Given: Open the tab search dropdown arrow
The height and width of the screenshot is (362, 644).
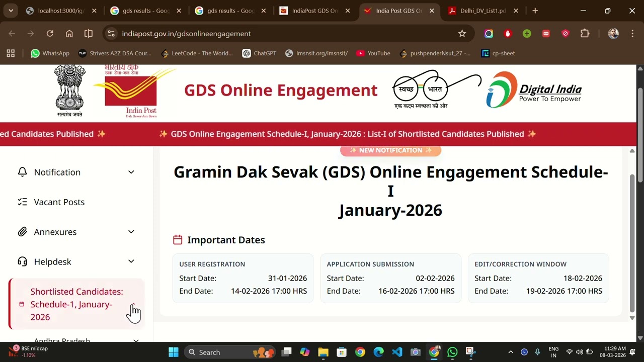Looking at the screenshot, I should point(11,11).
